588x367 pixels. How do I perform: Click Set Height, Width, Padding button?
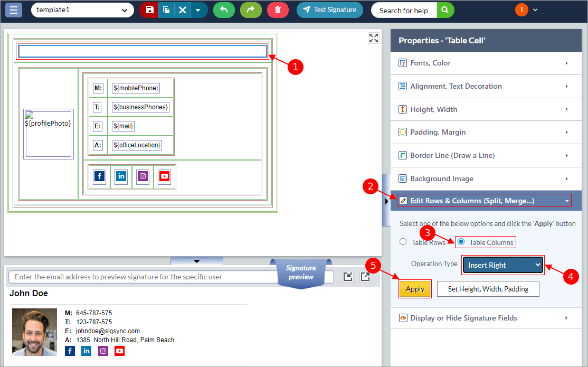point(488,289)
